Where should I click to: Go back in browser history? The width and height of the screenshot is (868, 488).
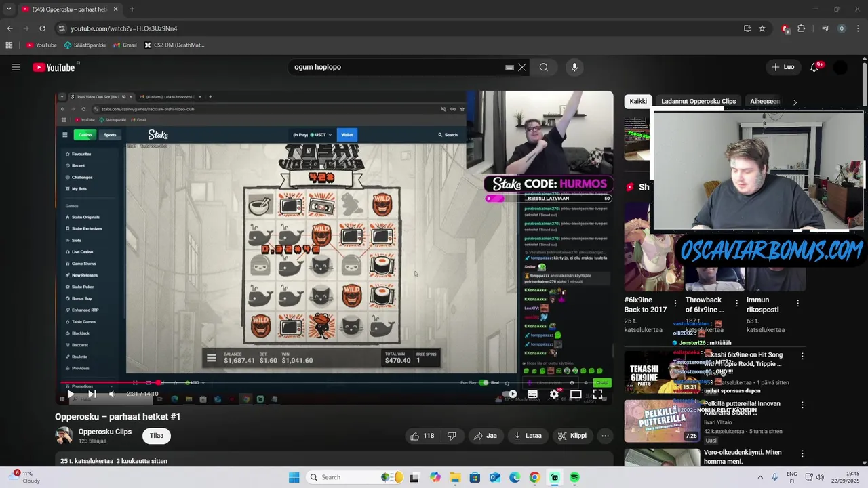coord(9,28)
